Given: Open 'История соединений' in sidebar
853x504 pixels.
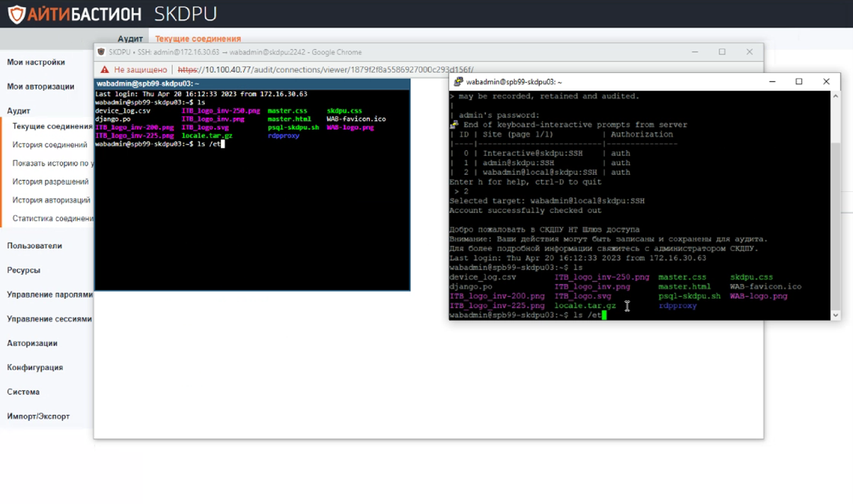Looking at the screenshot, I should [50, 144].
